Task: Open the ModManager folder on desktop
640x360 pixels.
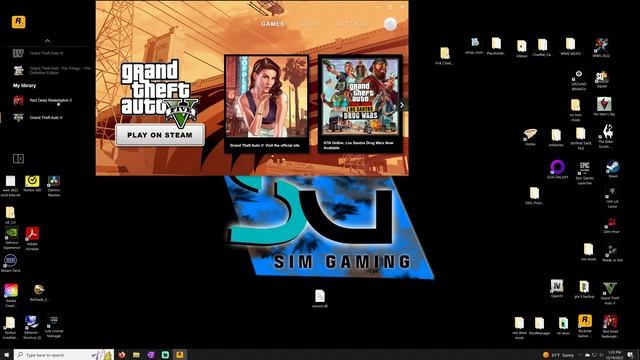Action: [x=540, y=326]
